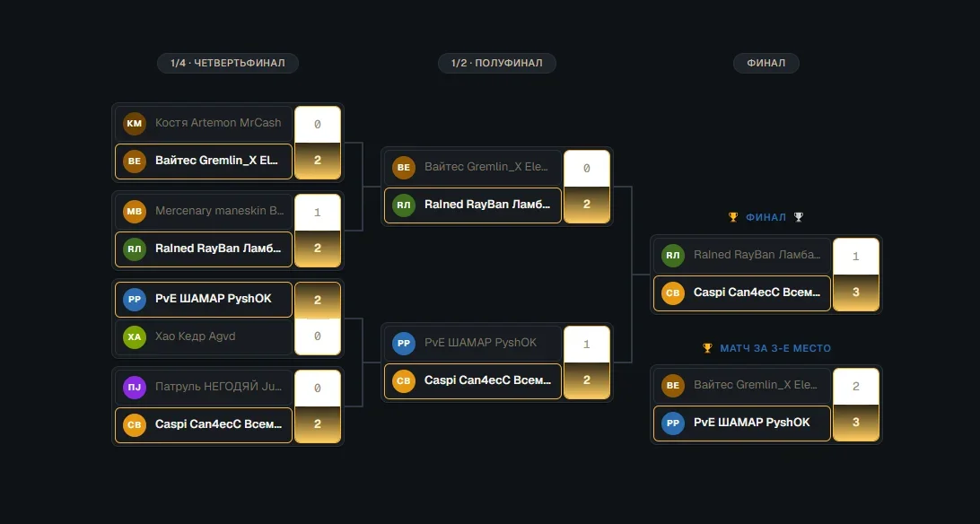The height and width of the screenshot is (524, 980).
Task: Click the silver trophy icon after ФИНАЛ heading
Action: click(x=798, y=217)
